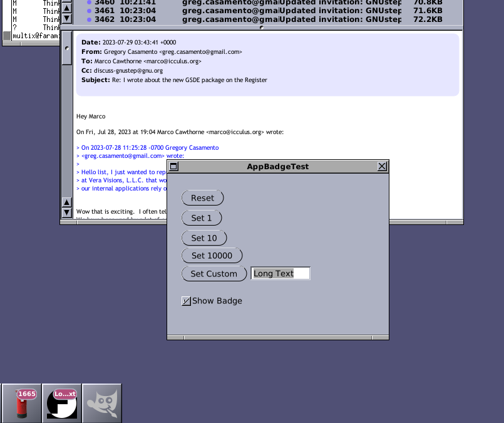
Task: Open the red mailbox dock app
Action: [x=22, y=403]
